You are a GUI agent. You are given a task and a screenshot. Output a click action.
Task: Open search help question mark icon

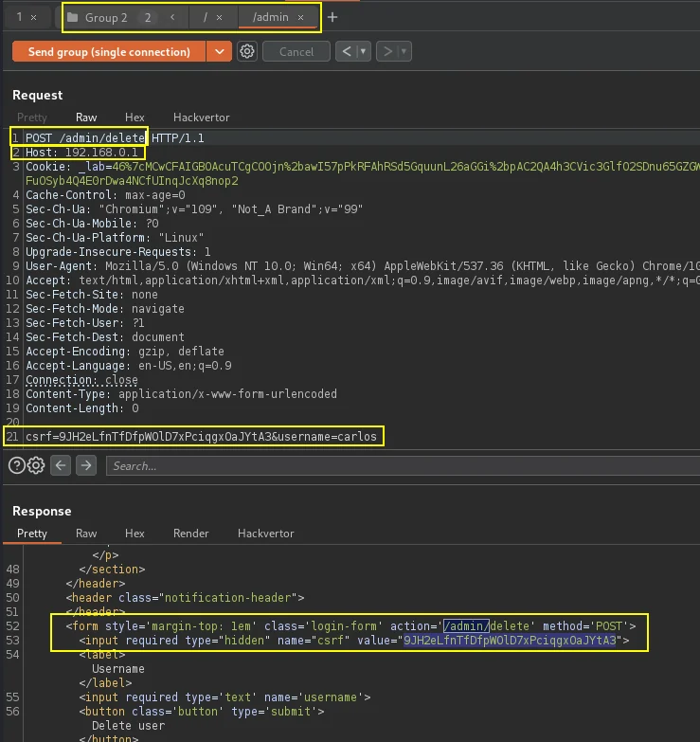pos(16,465)
